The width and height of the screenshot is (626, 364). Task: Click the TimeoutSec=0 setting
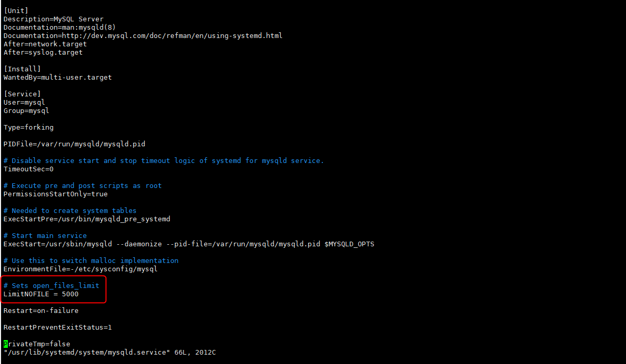click(29, 169)
